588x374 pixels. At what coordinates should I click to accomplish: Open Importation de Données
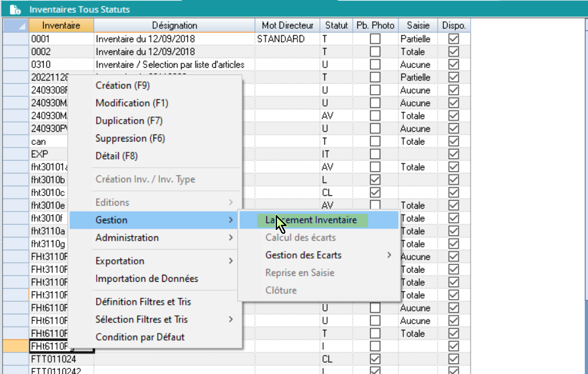coord(147,279)
